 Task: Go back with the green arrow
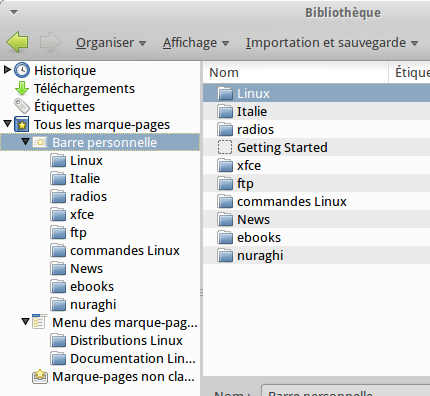point(17,42)
